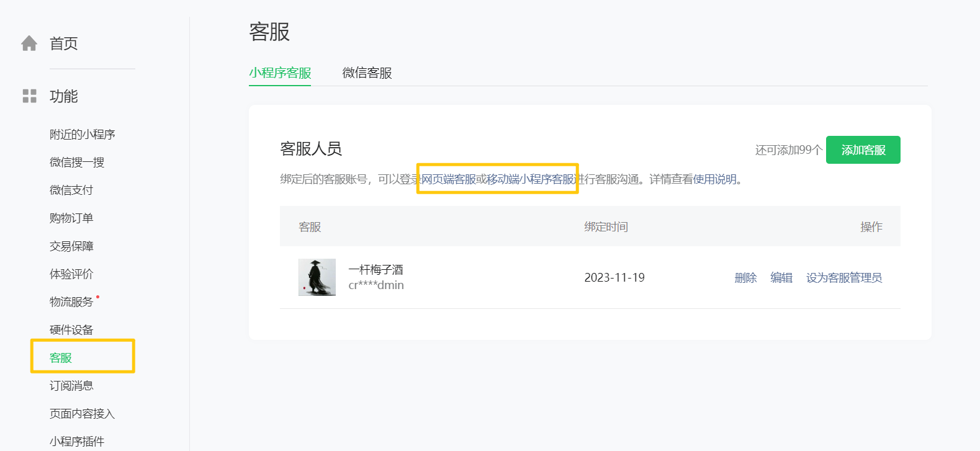Click 编辑 for 一杆梅子酒
980x451 pixels.
(x=781, y=278)
